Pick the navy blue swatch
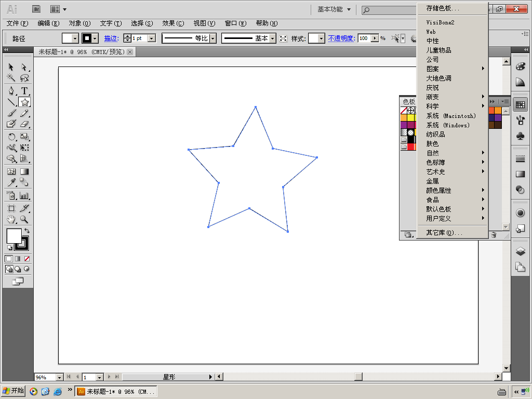The image size is (532, 399). point(491,117)
